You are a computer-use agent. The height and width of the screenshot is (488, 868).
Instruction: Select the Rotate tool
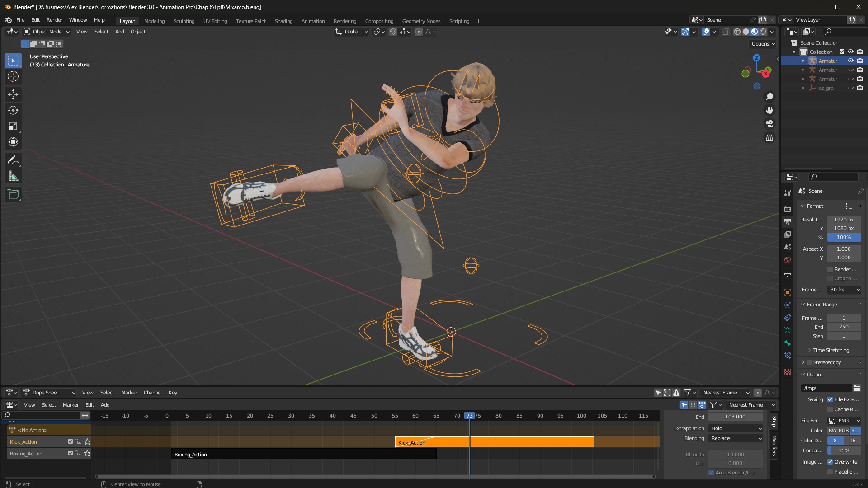(x=13, y=110)
